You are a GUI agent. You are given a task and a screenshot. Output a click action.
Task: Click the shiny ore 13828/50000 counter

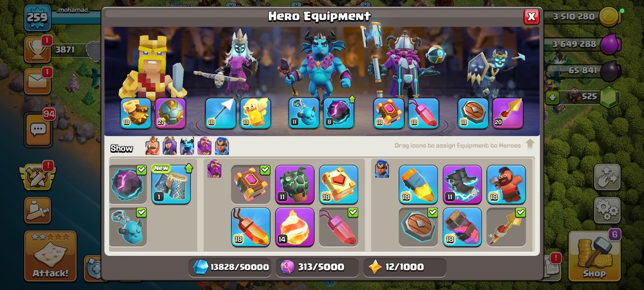click(x=230, y=267)
